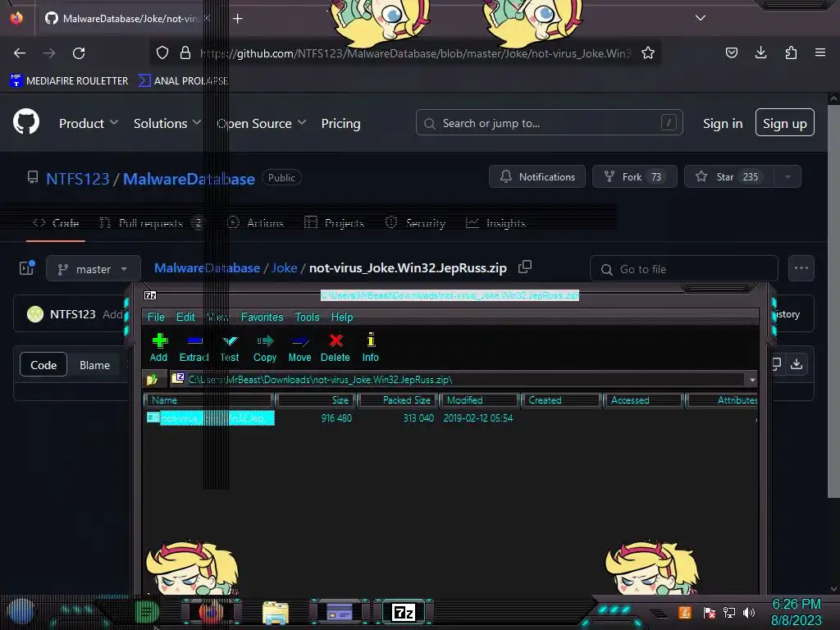
Task: Download raw file icon on GitHub
Action: (797, 364)
